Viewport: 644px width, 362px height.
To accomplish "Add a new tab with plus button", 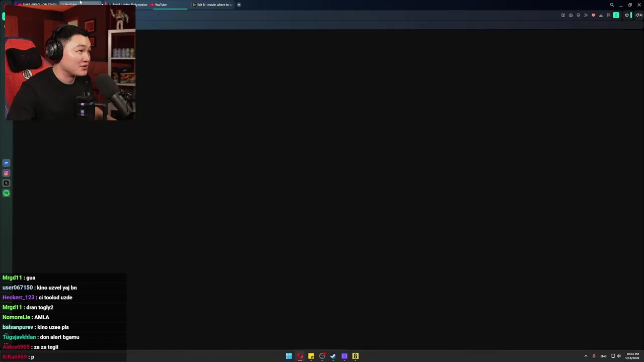I will point(239,5).
